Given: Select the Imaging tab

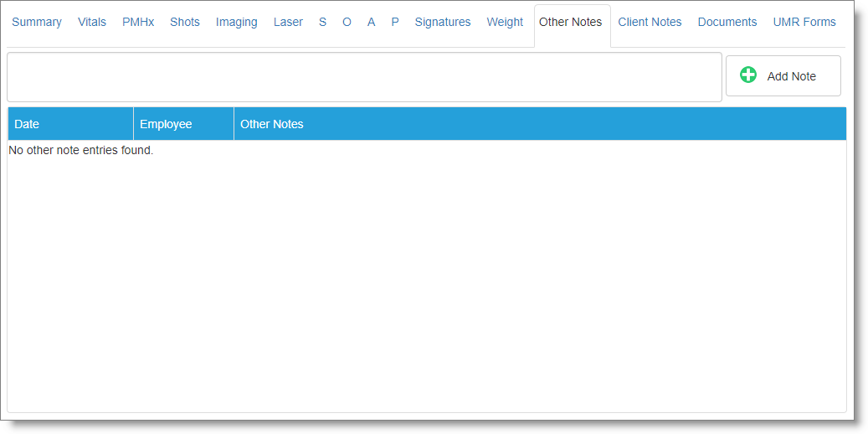Looking at the screenshot, I should [x=236, y=22].
